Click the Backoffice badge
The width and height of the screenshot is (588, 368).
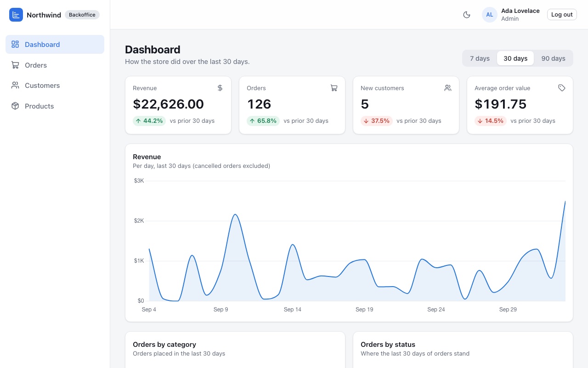click(x=82, y=15)
